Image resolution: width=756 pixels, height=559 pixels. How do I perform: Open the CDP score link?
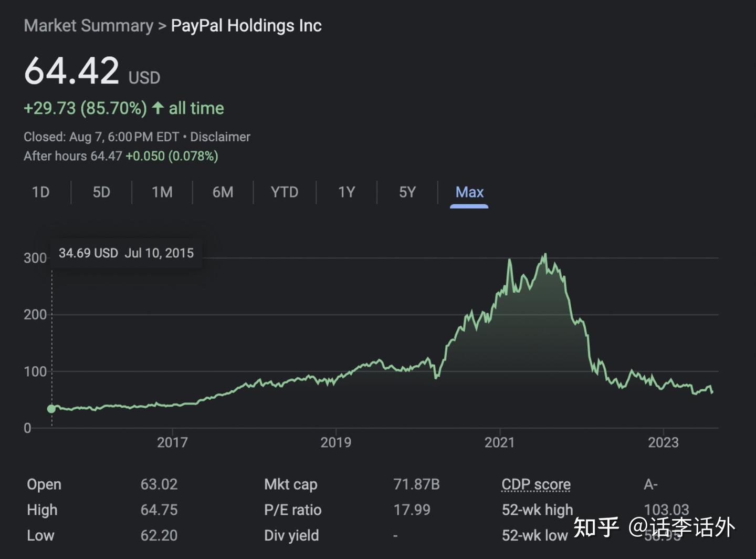click(x=535, y=484)
